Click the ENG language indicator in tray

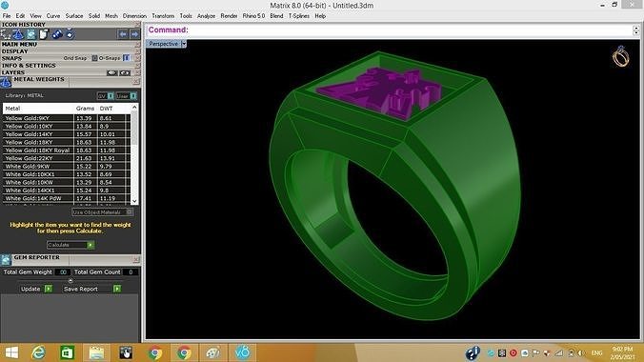596,353
